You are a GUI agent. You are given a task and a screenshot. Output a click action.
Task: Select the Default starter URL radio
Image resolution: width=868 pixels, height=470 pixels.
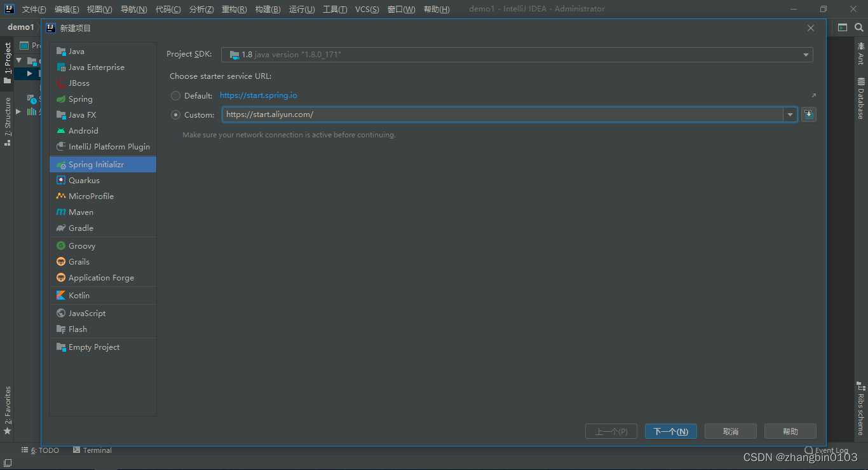click(x=175, y=95)
